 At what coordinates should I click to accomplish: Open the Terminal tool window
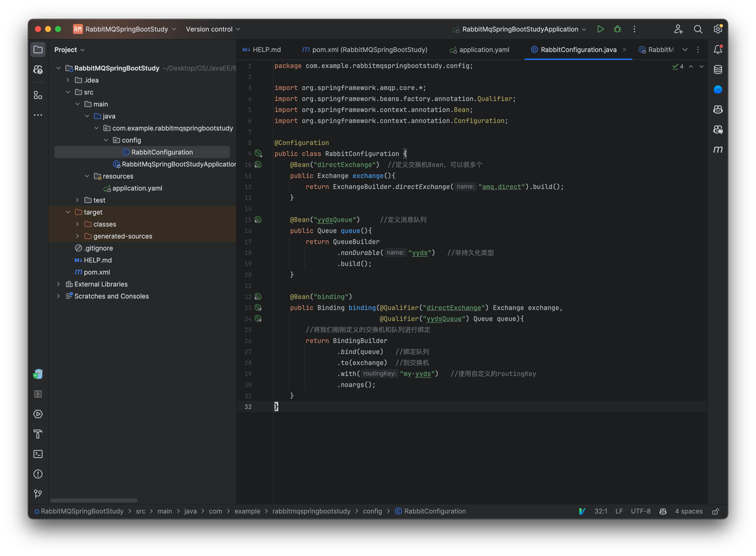pos(38,454)
